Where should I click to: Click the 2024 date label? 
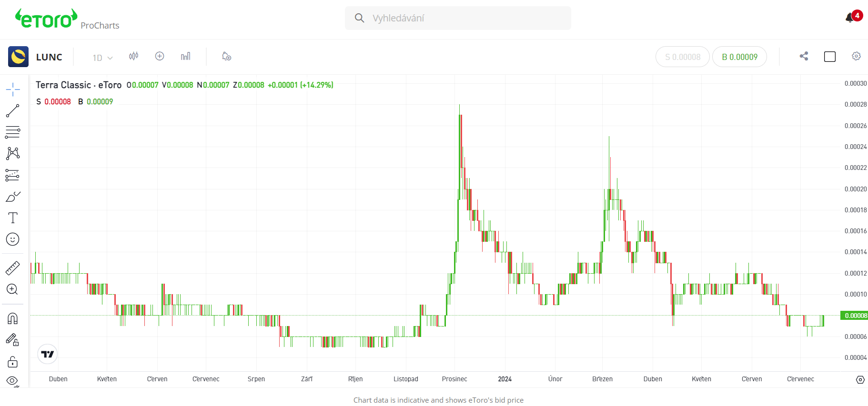[x=505, y=379]
